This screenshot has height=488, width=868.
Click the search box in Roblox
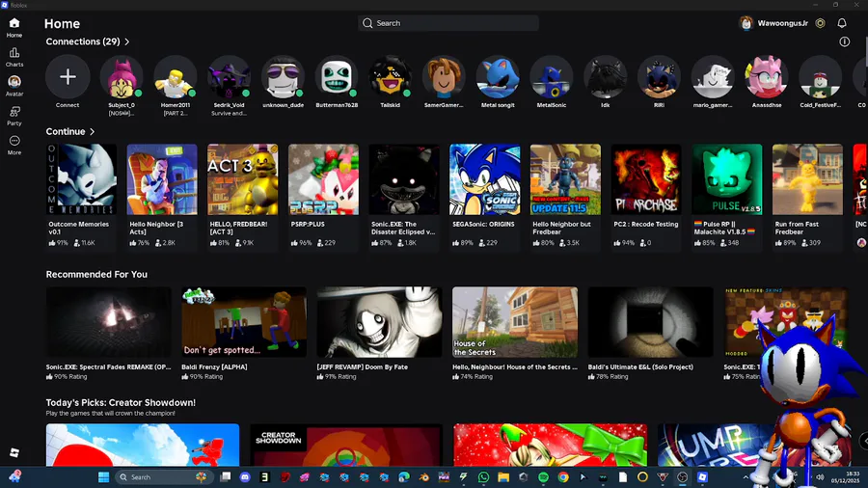pyautogui.click(x=448, y=23)
